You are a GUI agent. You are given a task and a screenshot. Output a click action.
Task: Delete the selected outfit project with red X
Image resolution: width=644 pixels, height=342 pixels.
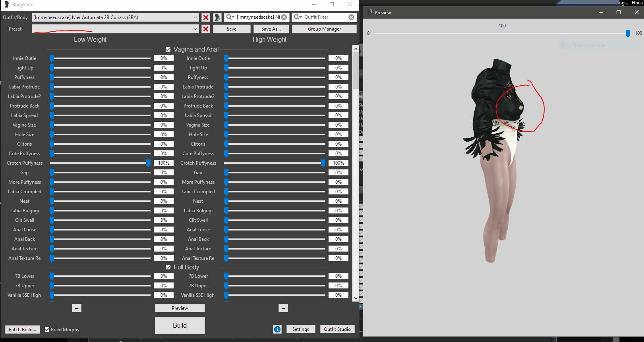pos(206,17)
